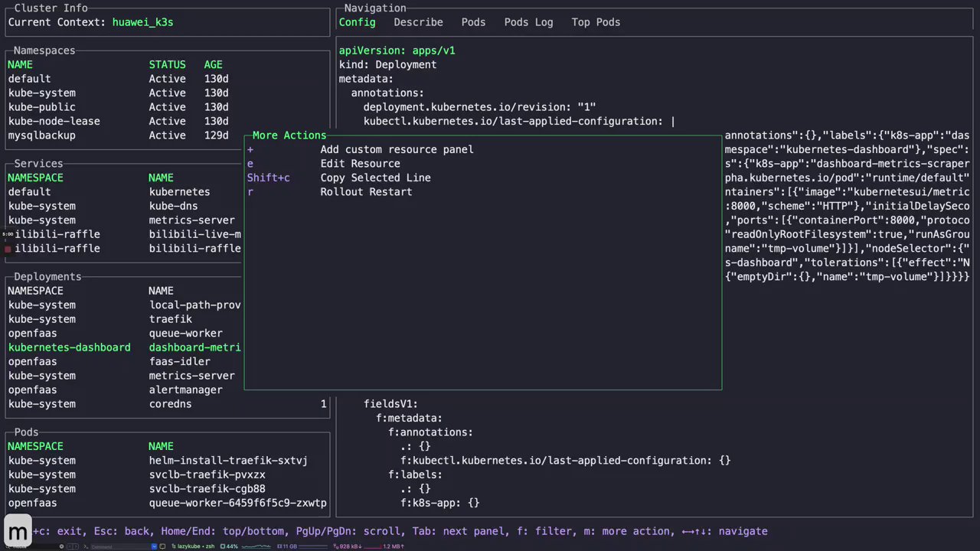Select the mysqlbackup namespace row
This screenshot has width=980, height=551.
41,135
